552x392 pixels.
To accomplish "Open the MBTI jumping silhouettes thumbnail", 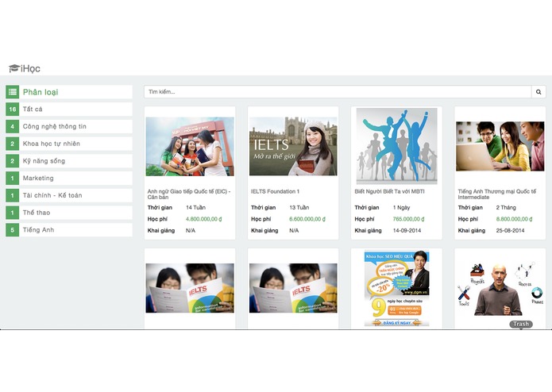I will [397, 146].
